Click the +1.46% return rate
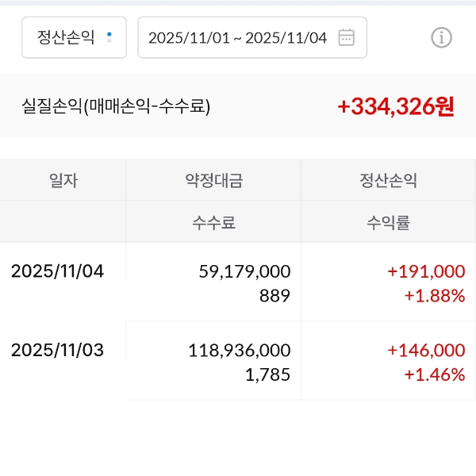476x476 pixels. click(x=435, y=374)
